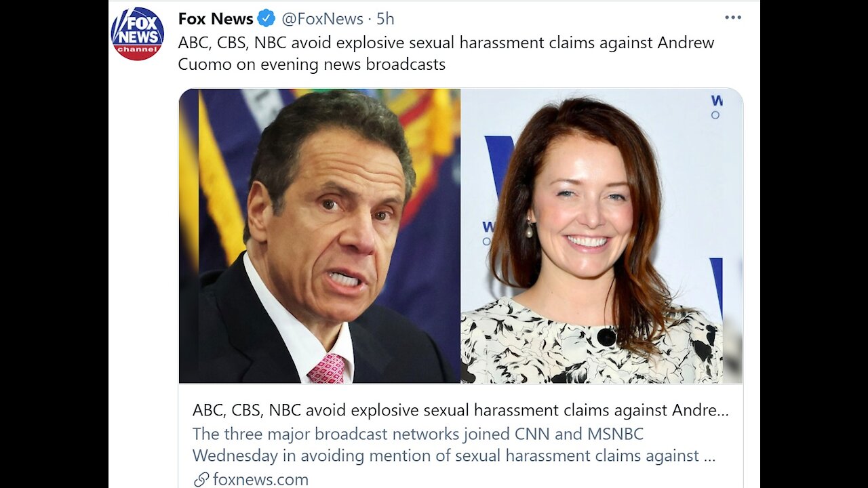This screenshot has width=868, height=488.
Task: Open the Fox News display name
Action: (x=216, y=19)
